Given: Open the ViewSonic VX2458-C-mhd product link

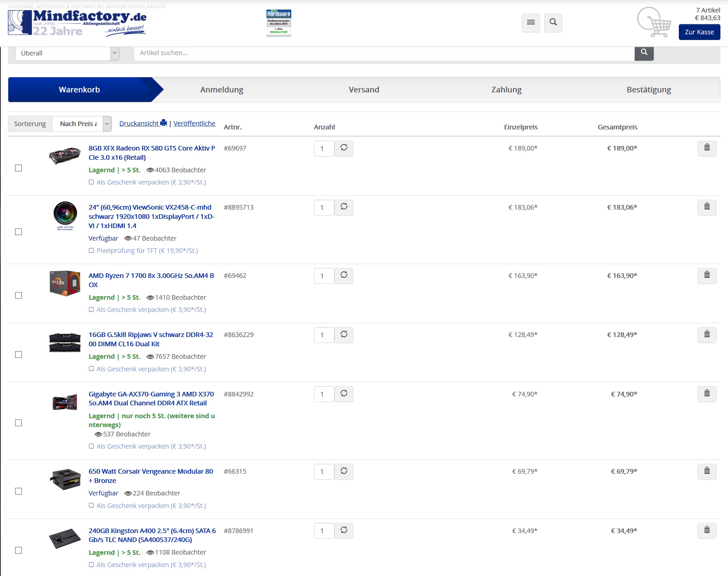Looking at the screenshot, I should click(x=152, y=217).
